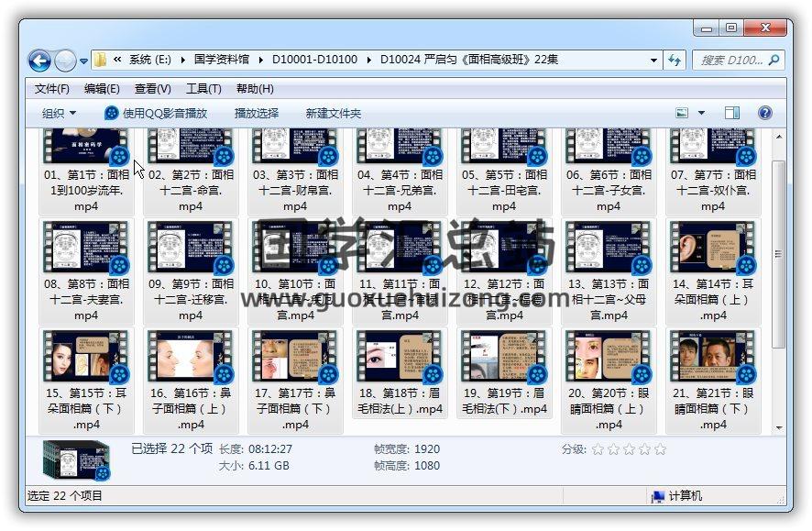Screen dimensions: 812x531
Task: Click the change view icon in toolbar
Action: coord(682,113)
